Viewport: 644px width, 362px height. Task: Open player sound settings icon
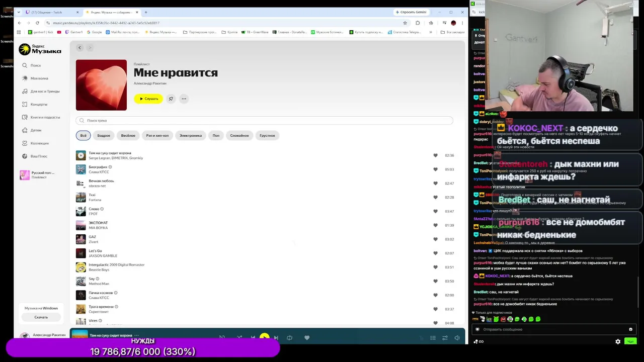click(445, 338)
